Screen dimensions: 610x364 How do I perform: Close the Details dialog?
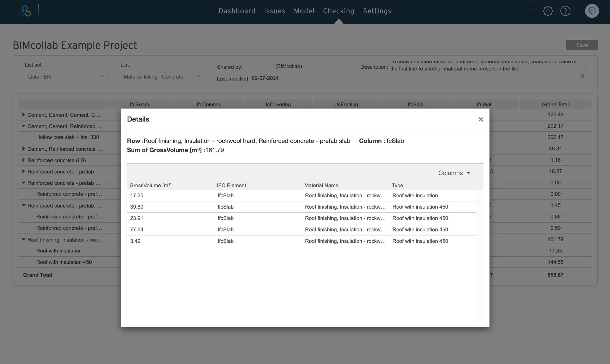[481, 119]
